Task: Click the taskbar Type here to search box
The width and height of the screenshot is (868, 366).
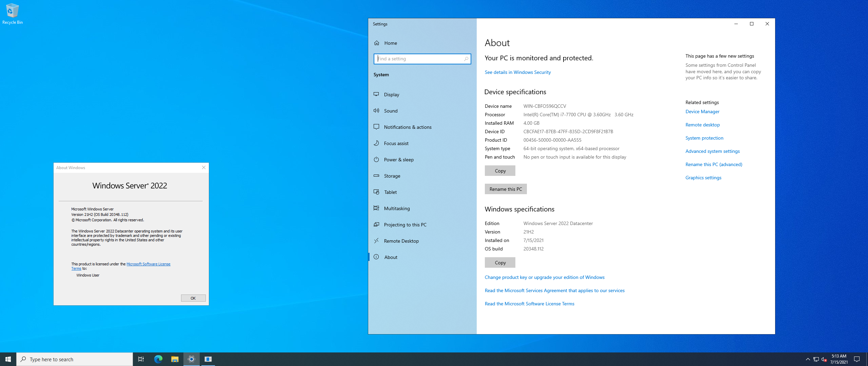Action: (x=75, y=359)
